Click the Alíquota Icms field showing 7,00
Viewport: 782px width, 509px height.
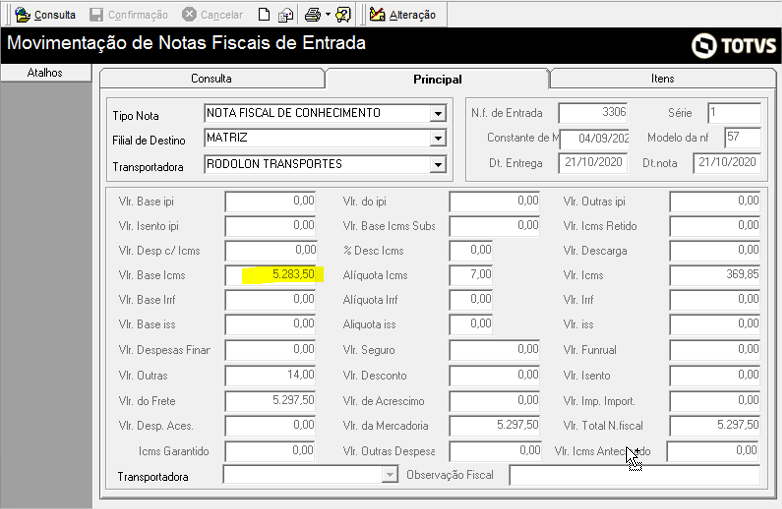471,275
